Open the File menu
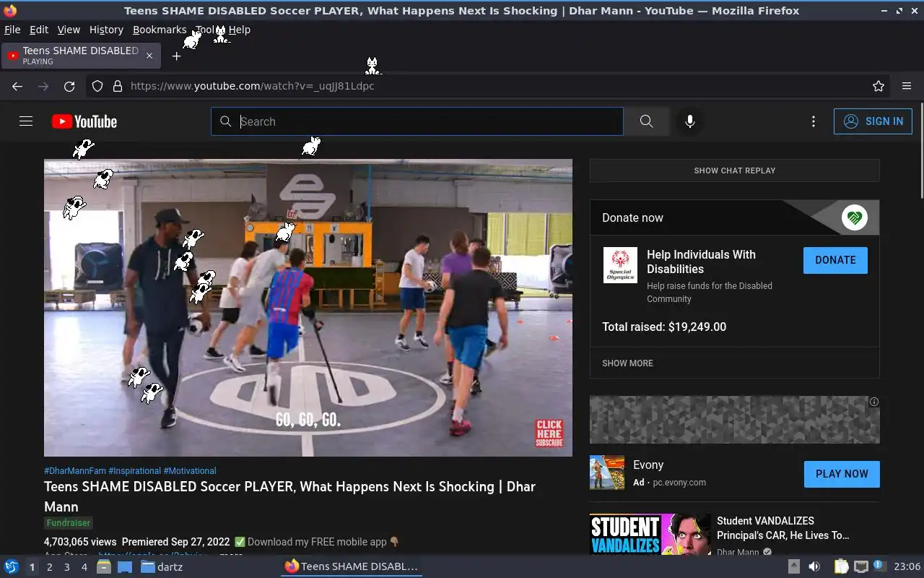The height and width of the screenshot is (578, 924). [12, 30]
